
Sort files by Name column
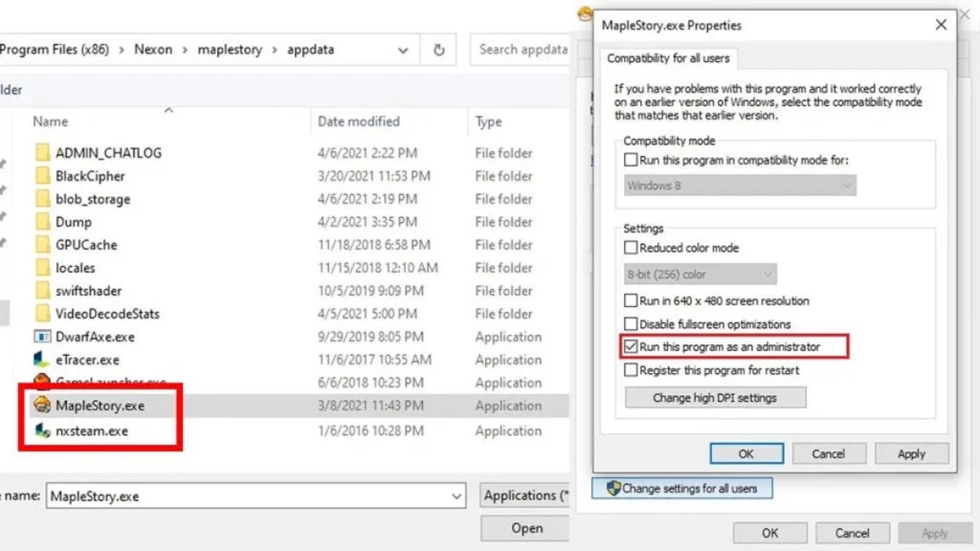(x=50, y=122)
